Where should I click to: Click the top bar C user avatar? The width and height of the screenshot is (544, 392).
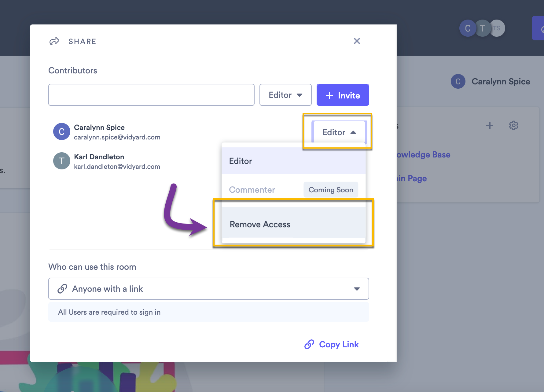pos(468,28)
